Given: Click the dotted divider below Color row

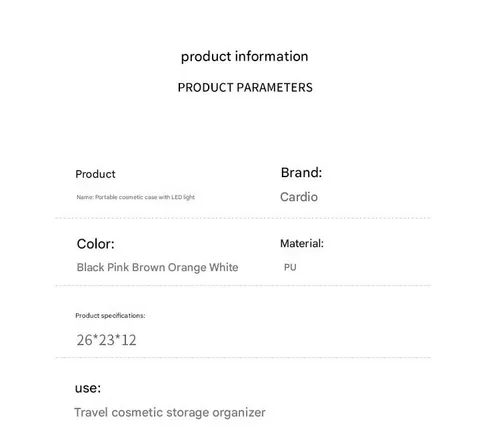Looking at the screenshot, I should pos(243,286).
